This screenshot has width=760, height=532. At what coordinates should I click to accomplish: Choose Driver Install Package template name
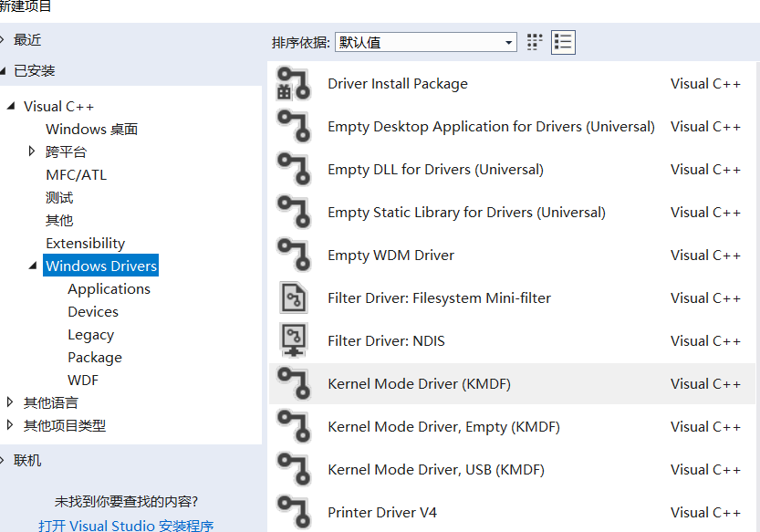(x=398, y=83)
